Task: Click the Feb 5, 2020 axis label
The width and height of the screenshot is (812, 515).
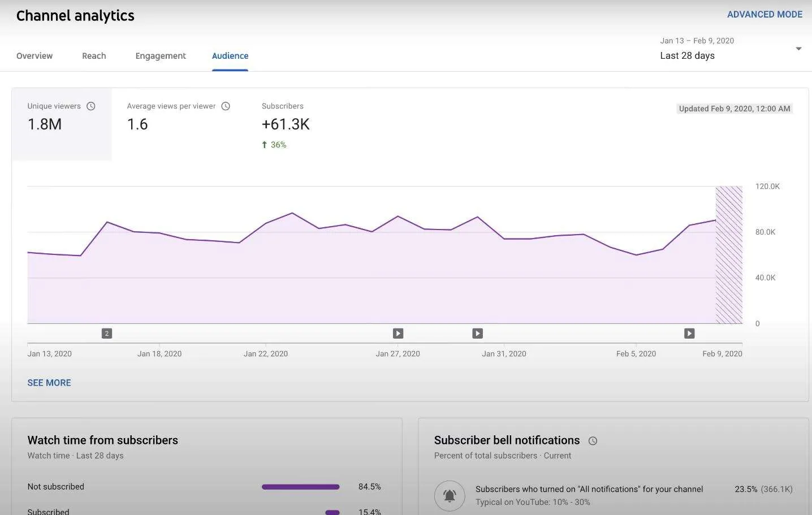Action: 636,354
